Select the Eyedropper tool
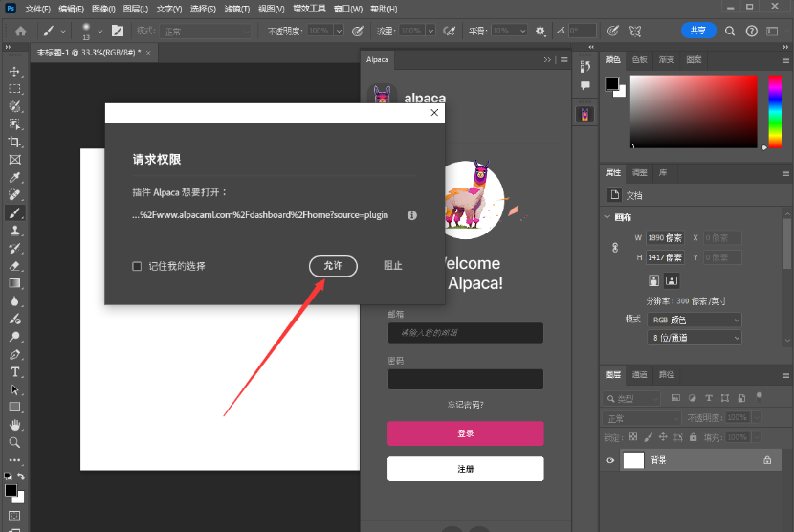The image size is (794, 532). tap(14, 177)
